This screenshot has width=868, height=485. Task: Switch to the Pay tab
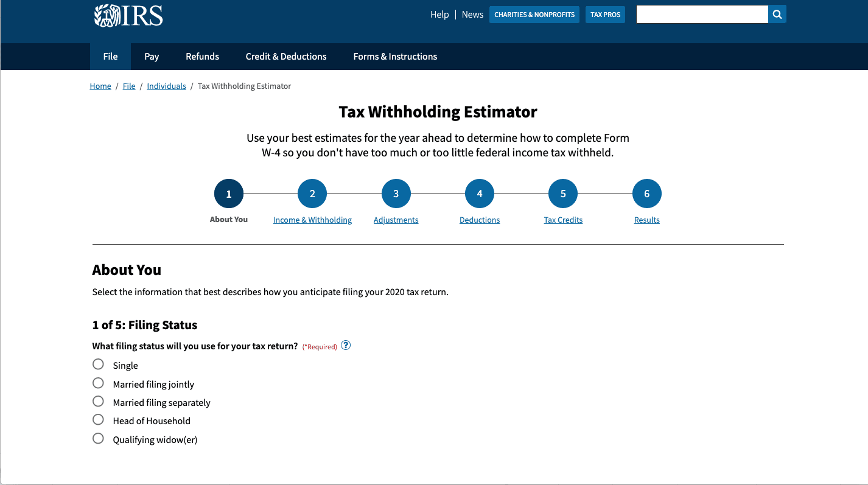[151, 56]
